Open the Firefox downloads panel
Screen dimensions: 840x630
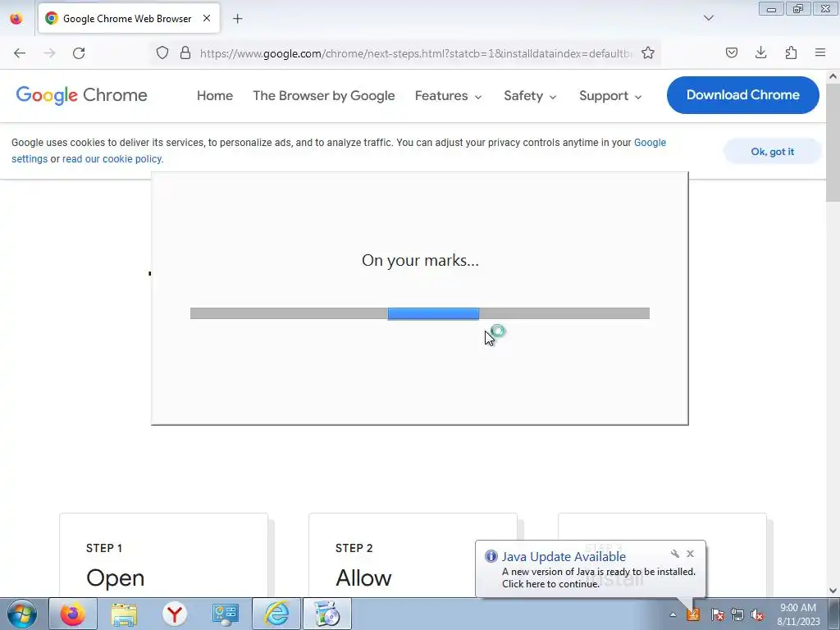click(x=760, y=52)
